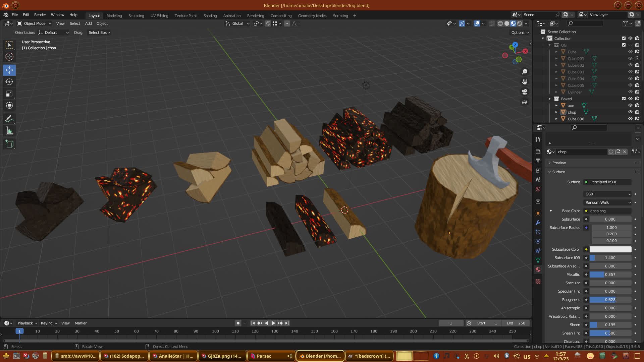Toggle camera view in viewport

[525, 92]
